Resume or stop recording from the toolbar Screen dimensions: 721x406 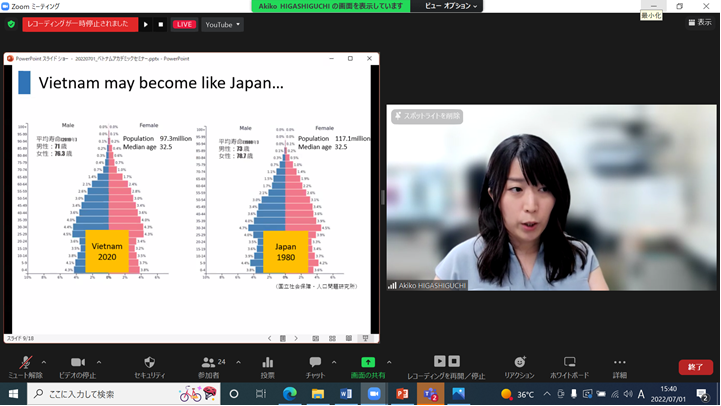point(446,363)
